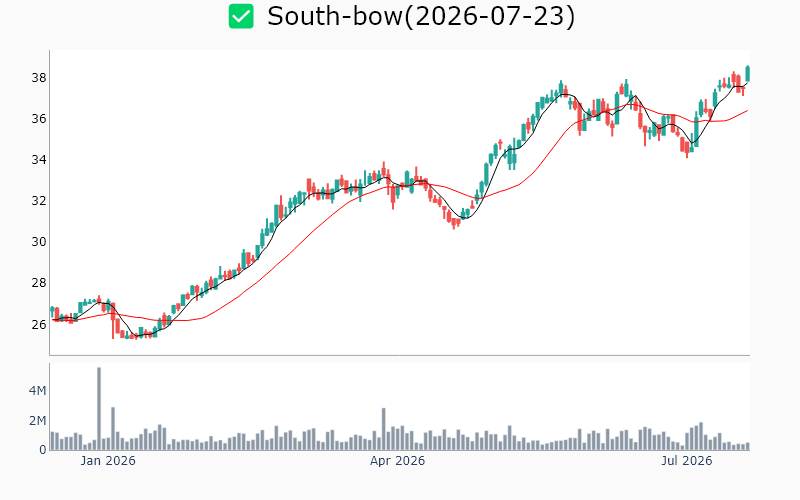800x500 pixels.
Task: Click the last green candlestick at far right
Action: coord(748,73)
